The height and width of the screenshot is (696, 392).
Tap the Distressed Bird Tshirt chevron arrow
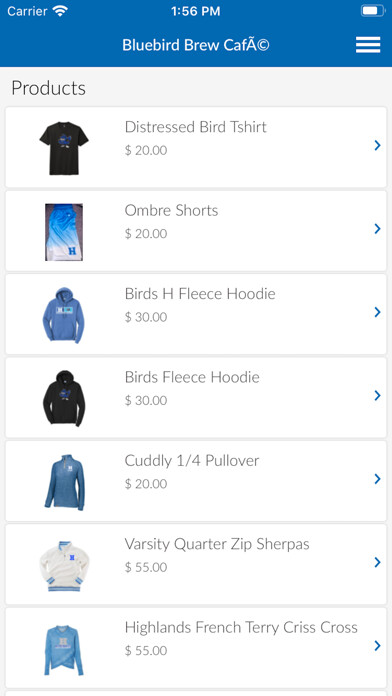pyautogui.click(x=377, y=145)
